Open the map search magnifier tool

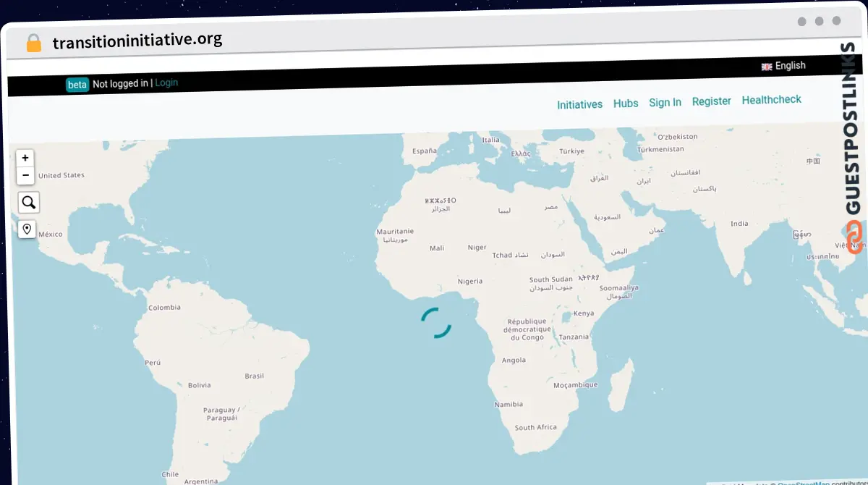click(29, 203)
